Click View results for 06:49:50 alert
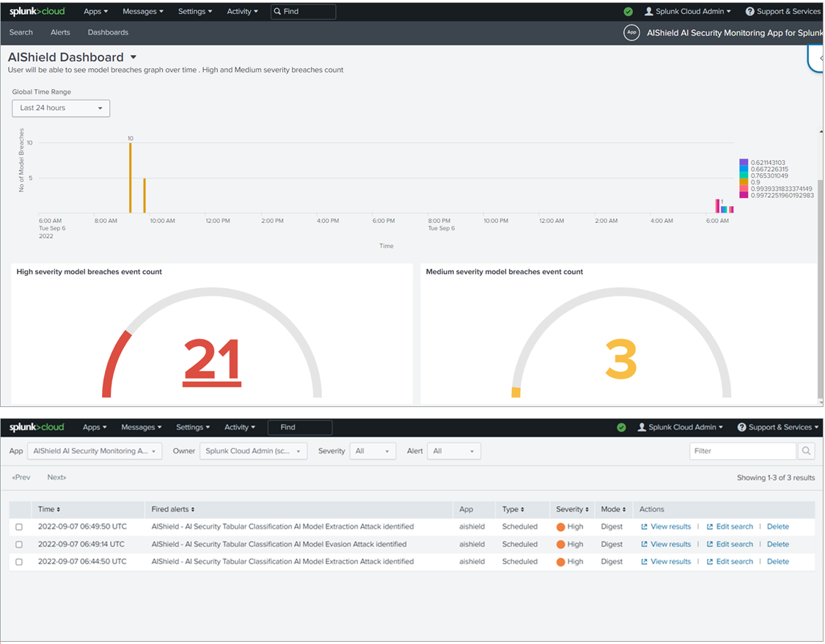The image size is (825, 644). (x=666, y=527)
